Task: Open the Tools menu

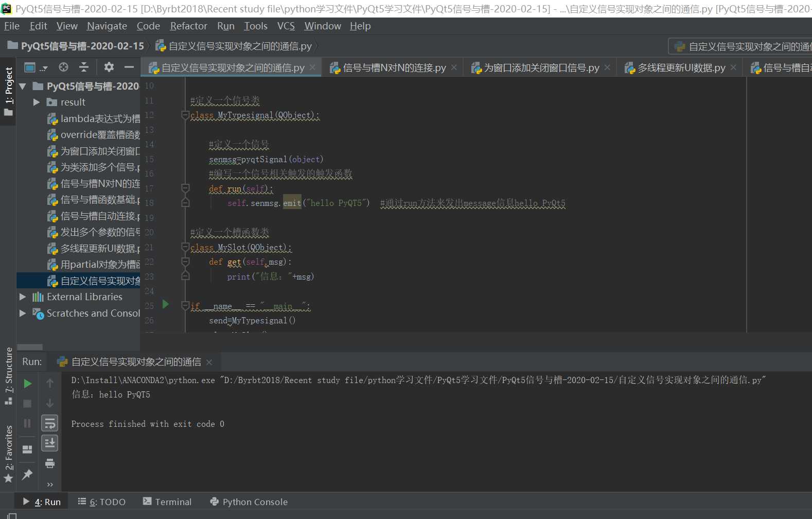Action: tap(256, 26)
